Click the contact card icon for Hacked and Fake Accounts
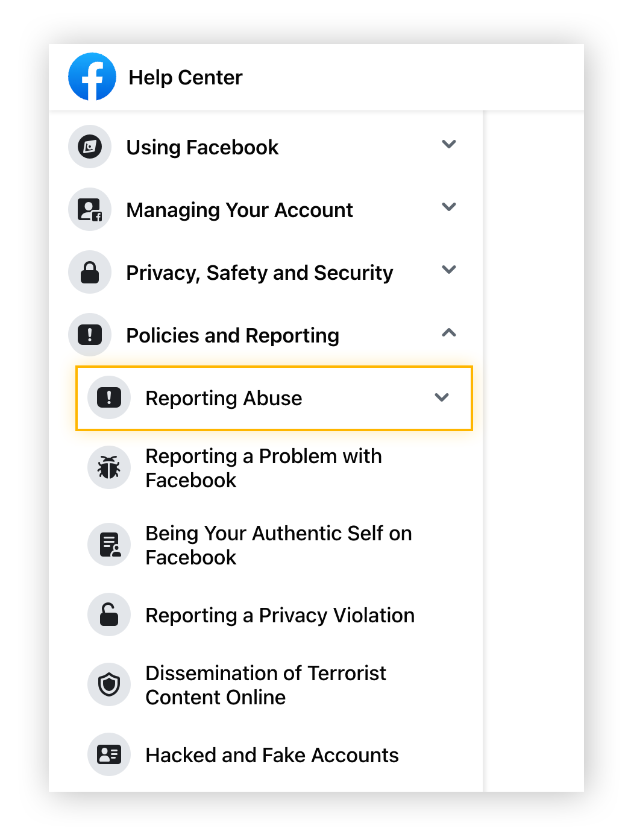The height and width of the screenshot is (840, 631). pyautogui.click(x=109, y=754)
